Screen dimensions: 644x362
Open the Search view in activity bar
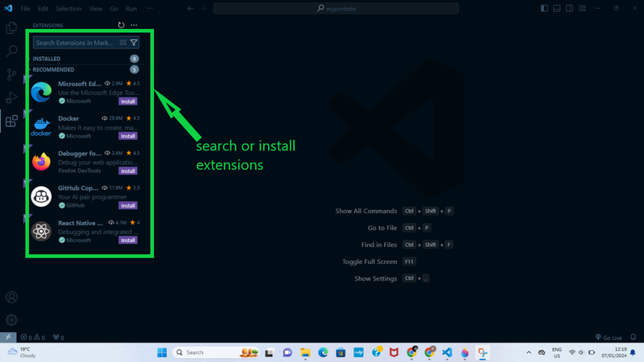[11, 51]
